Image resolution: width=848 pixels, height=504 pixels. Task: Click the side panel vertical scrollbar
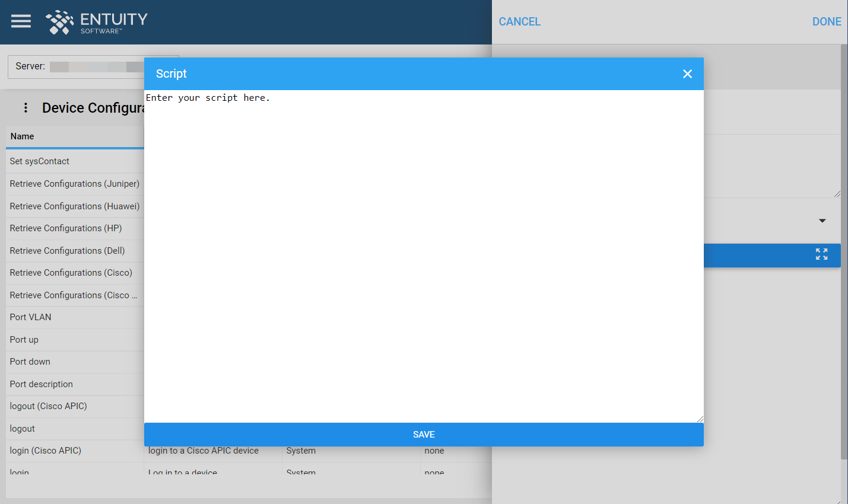(x=844, y=251)
